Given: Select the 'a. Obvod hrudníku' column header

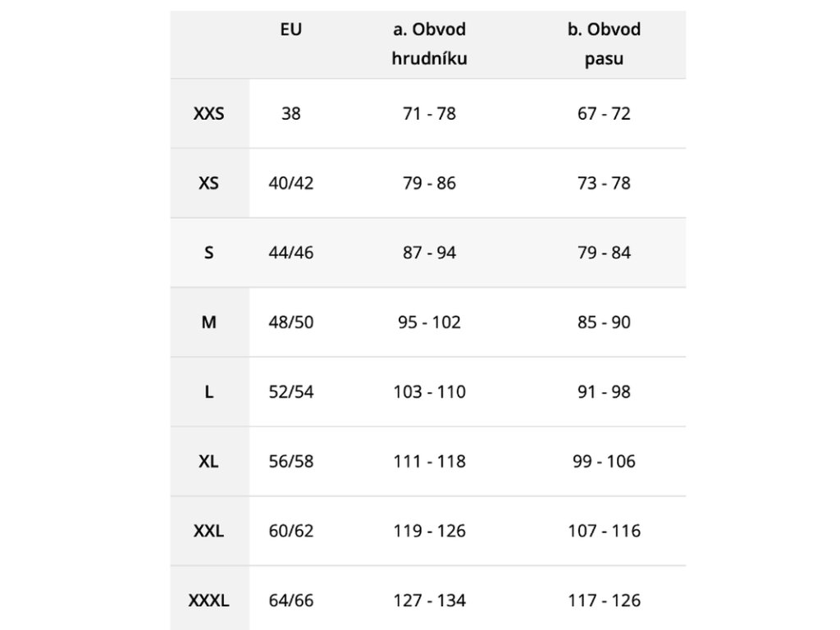Looking at the screenshot, I should [x=429, y=44].
